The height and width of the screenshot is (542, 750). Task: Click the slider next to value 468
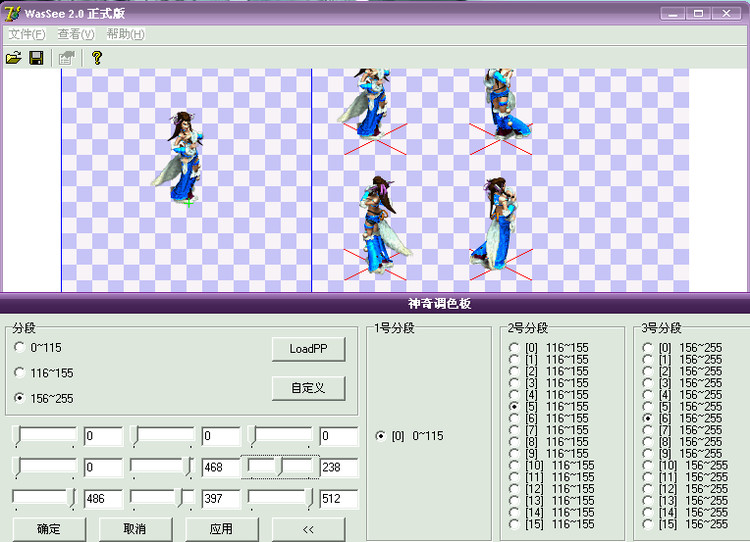tap(162, 467)
